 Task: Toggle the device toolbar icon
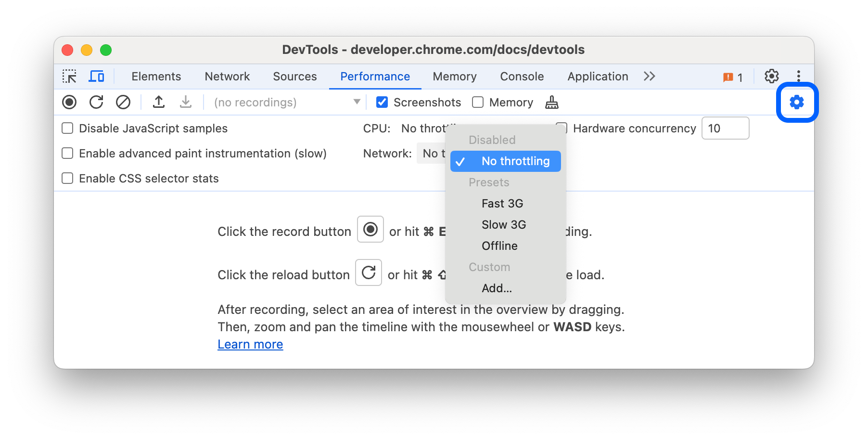pos(96,76)
